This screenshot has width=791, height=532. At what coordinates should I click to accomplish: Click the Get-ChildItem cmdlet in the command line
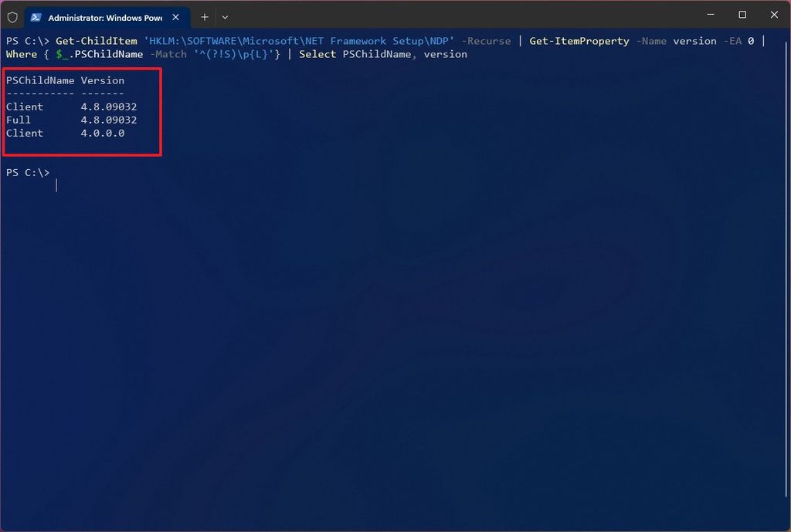(96, 41)
